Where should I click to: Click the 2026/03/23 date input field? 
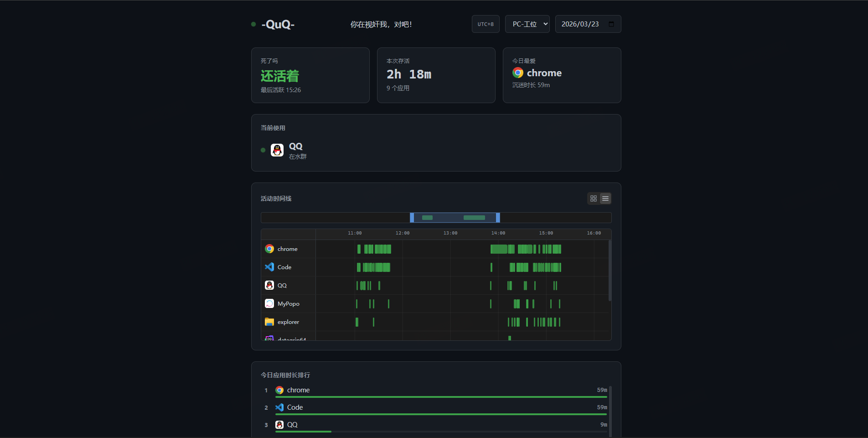click(580, 24)
